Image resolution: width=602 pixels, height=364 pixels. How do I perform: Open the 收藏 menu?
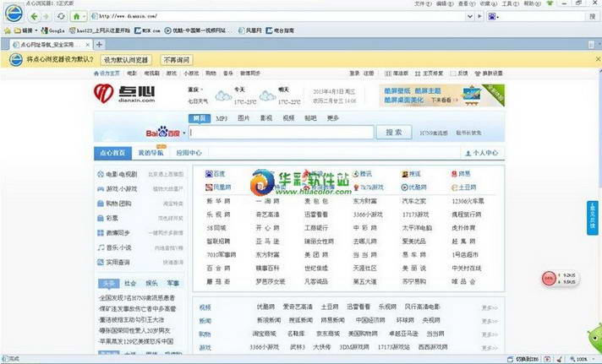pyautogui.click(x=489, y=3)
